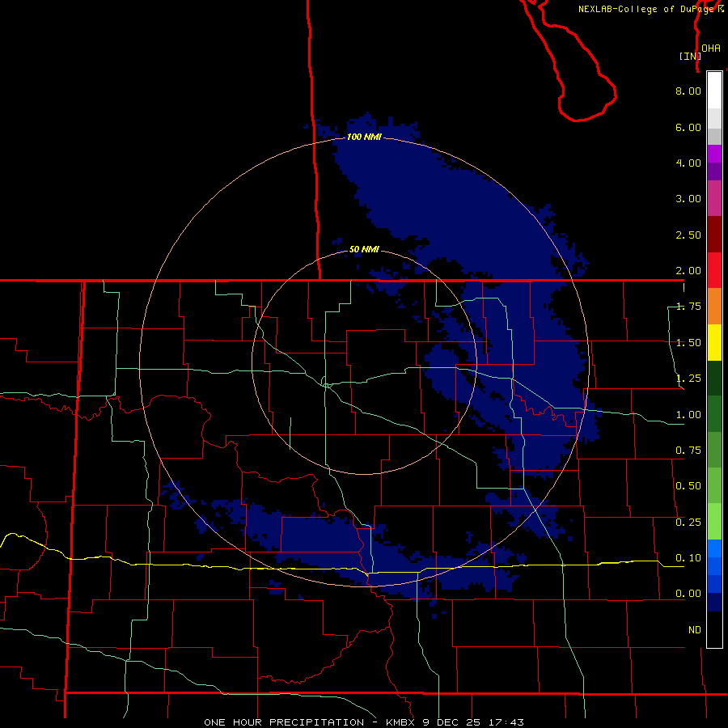Select the 0.00 scale value

pos(688,594)
